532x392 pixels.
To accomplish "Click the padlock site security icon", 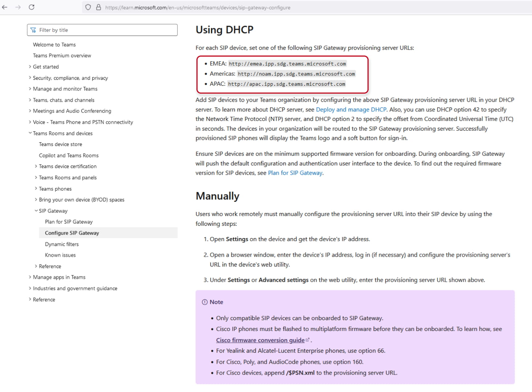I will pos(98,7).
